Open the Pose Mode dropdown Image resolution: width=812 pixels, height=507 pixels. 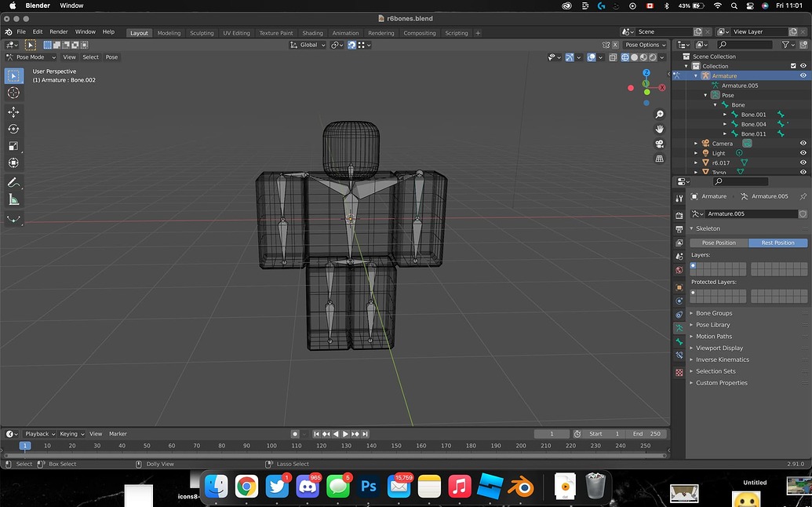click(x=31, y=57)
